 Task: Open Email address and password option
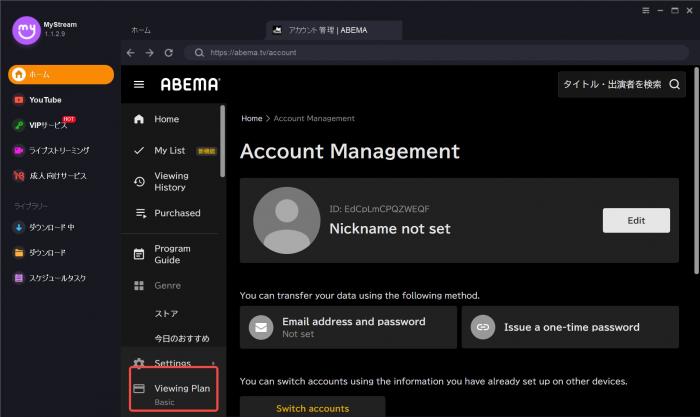348,327
